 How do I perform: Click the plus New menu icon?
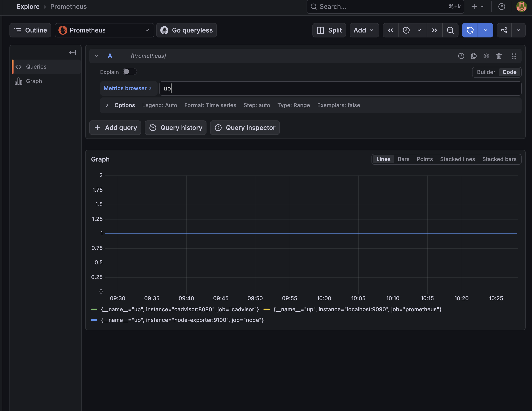477,7
